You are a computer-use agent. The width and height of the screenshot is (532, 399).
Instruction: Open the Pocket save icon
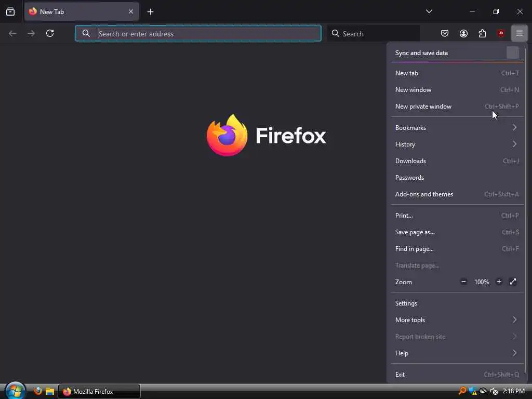tap(445, 33)
